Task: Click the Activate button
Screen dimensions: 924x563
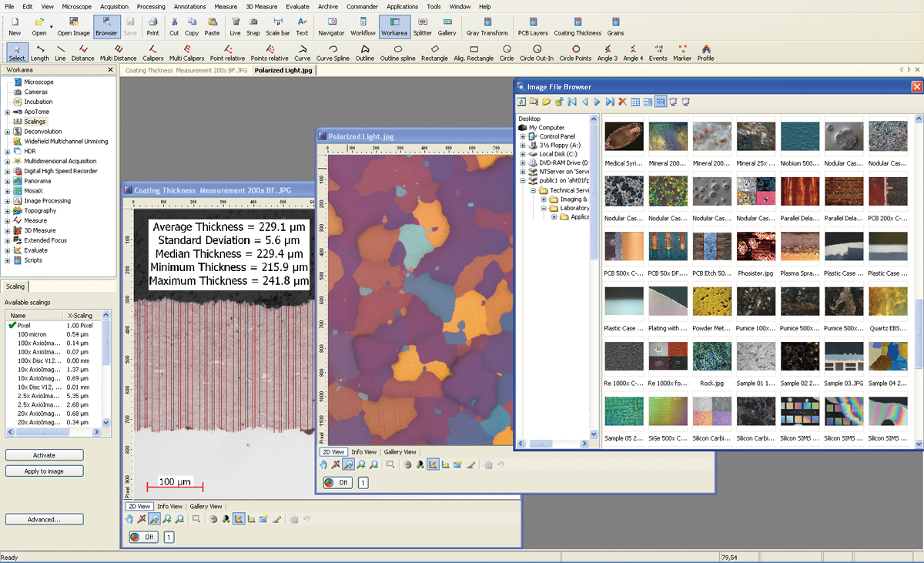Action: tap(44, 455)
